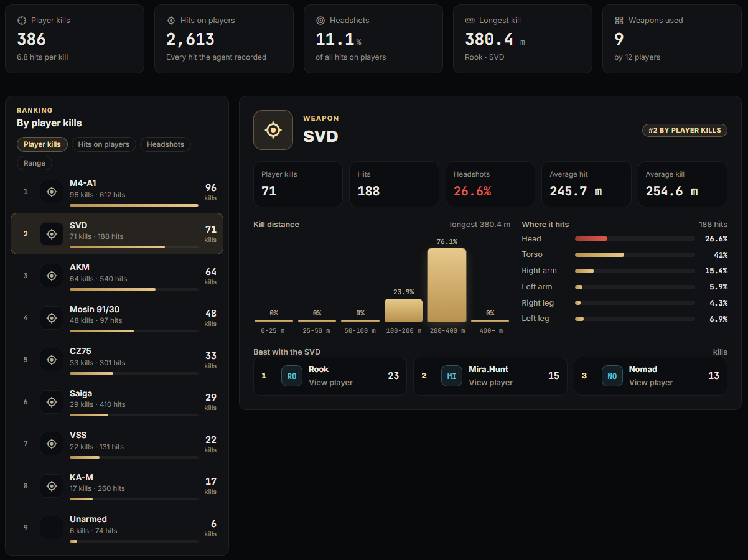The height and width of the screenshot is (560, 748).
Task: Click the 100-200 m kill distance bar
Action: (403, 310)
